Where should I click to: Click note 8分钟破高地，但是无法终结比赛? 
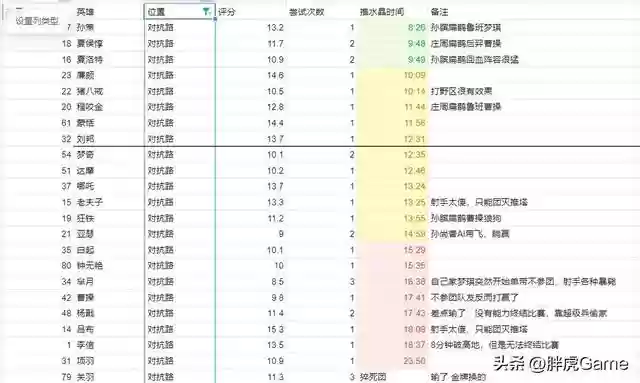(x=495, y=345)
